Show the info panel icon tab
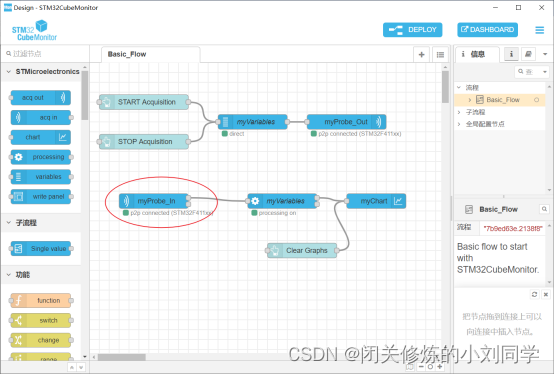 coord(511,54)
